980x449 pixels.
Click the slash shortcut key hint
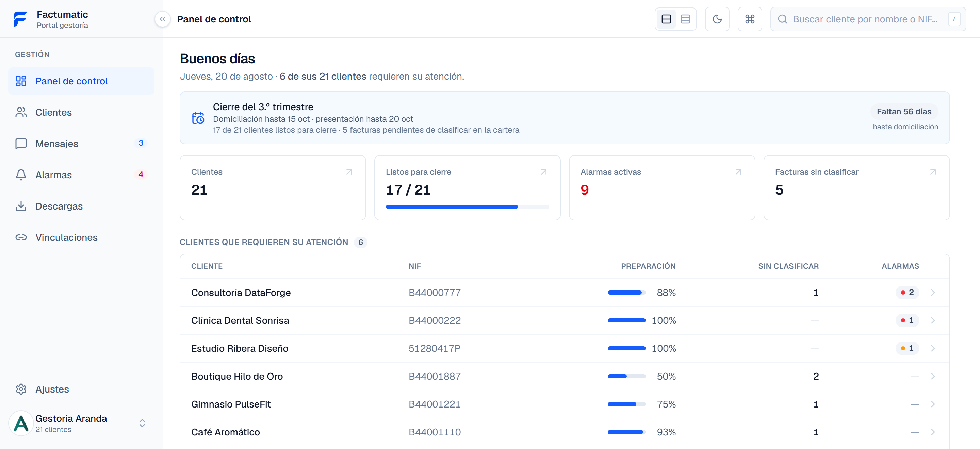pos(954,19)
